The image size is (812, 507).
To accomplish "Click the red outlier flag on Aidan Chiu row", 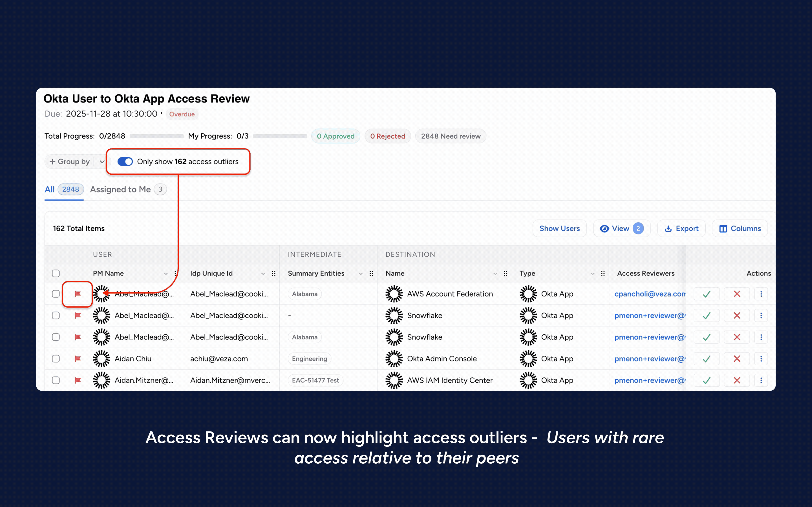I will pyautogui.click(x=78, y=359).
